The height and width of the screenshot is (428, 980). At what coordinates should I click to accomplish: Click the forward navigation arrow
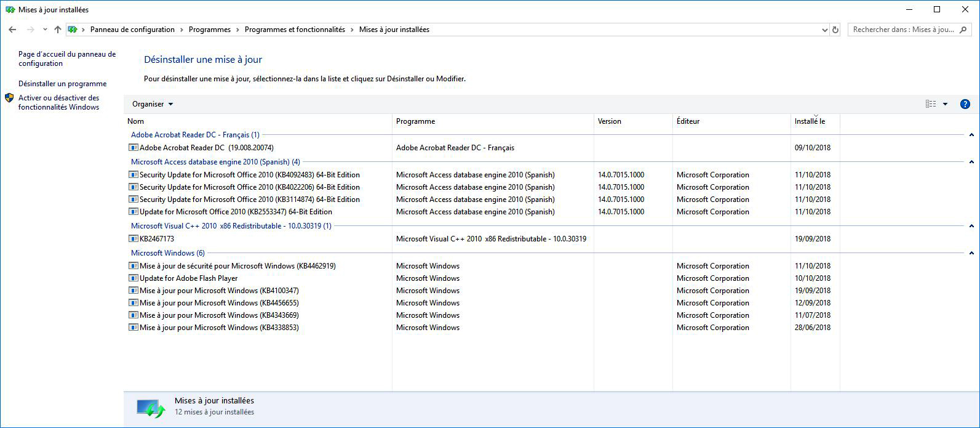click(x=30, y=30)
